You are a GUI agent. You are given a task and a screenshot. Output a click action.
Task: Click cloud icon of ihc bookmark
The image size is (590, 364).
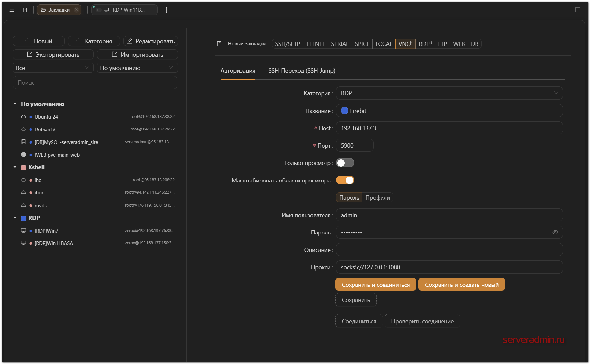(23, 180)
